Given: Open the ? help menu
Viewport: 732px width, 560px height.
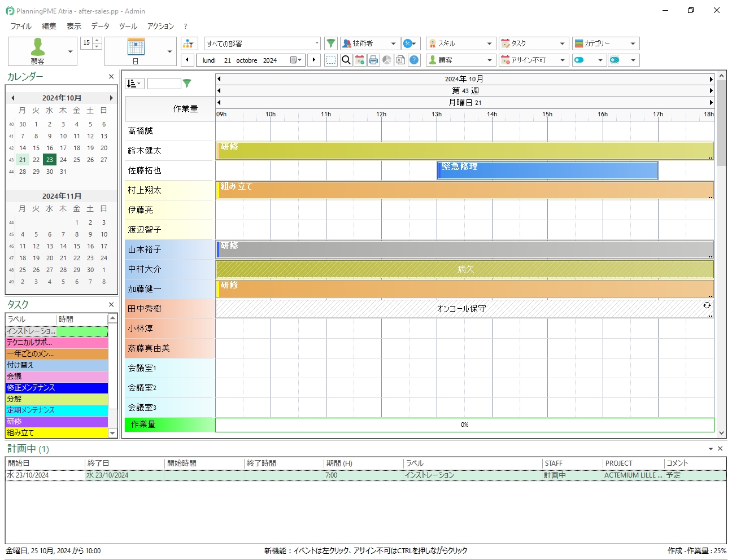Looking at the screenshot, I should [x=185, y=26].
